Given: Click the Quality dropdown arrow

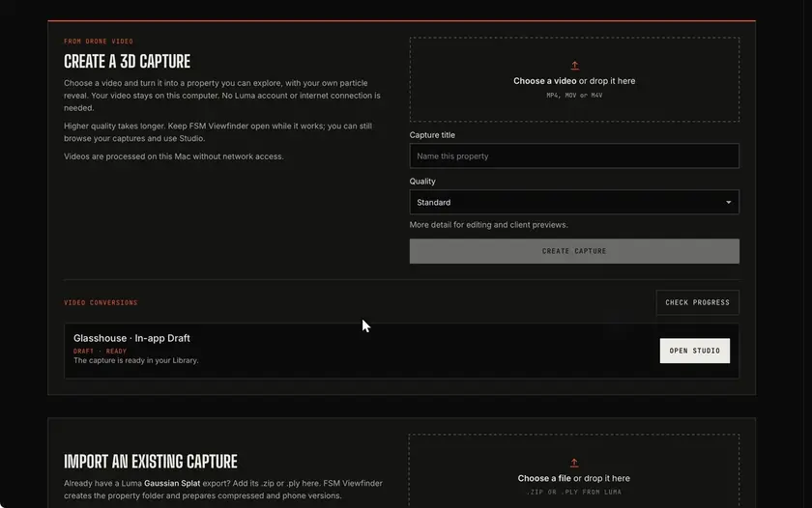Looking at the screenshot, I should click(728, 202).
